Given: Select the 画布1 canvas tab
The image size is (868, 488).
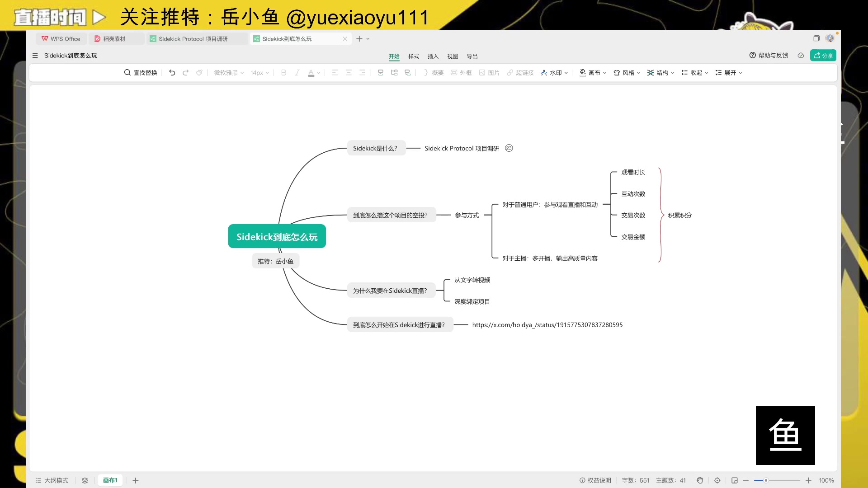Looking at the screenshot, I should pyautogui.click(x=110, y=480).
